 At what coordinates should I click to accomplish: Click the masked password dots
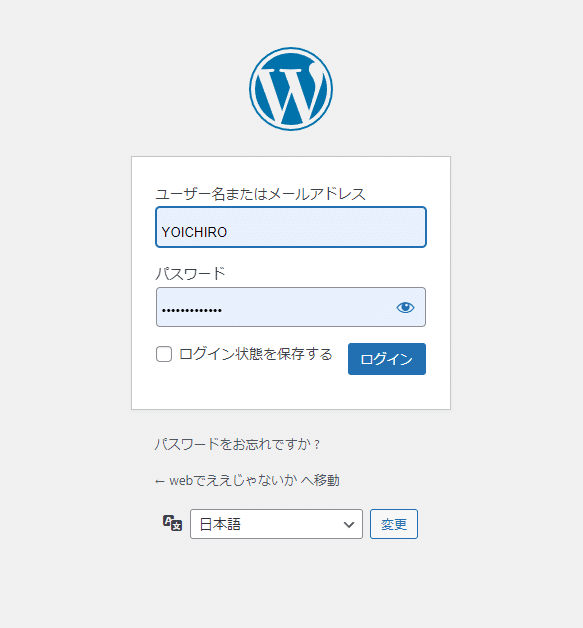click(x=192, y=310)
